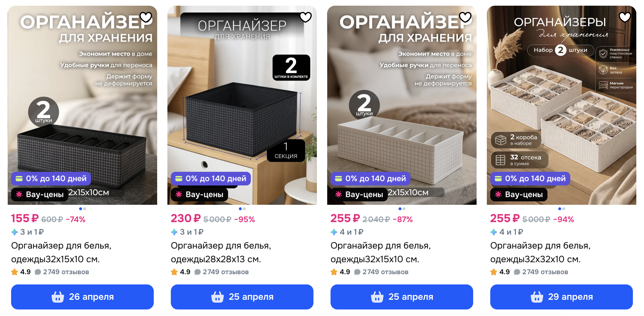The image size is (644, 316).
Task: Click the star rating 4.9 on the 230 ₽ item
Action: coord(181,272)
